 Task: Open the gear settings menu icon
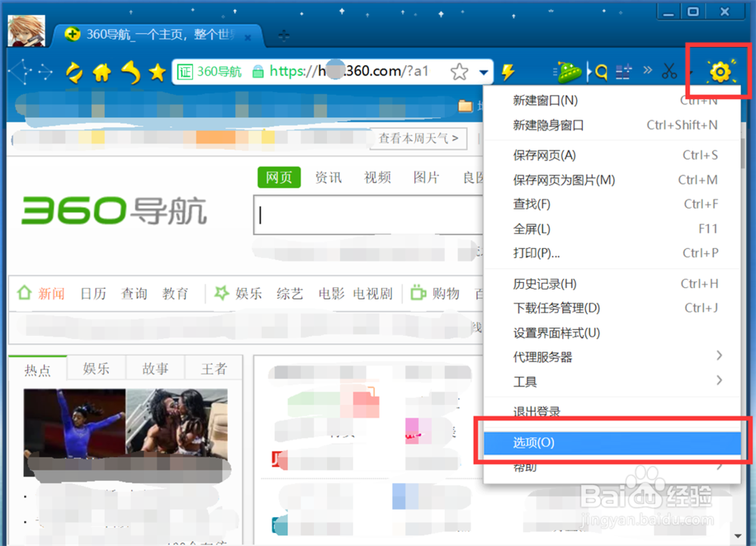(720, 71)
